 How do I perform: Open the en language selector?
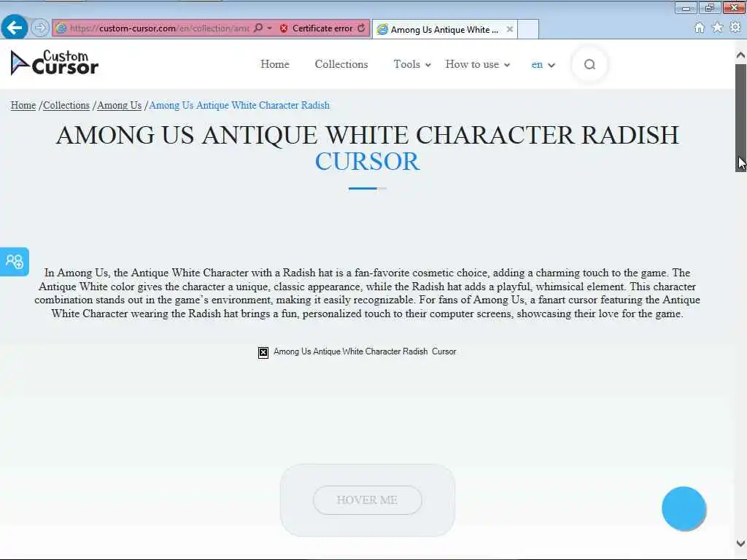click(x=543, y=65)
